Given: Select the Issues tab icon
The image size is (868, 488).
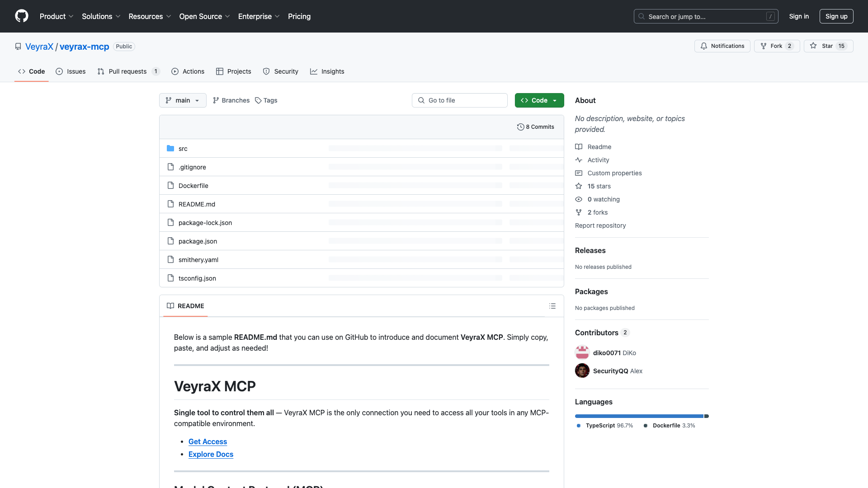Looking at the screenshot, I should coord(59,71).
